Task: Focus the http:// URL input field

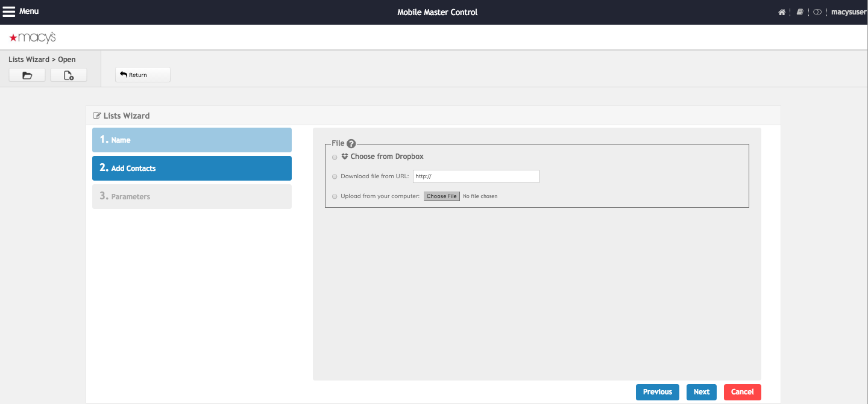Action: [x=476, y=176]
